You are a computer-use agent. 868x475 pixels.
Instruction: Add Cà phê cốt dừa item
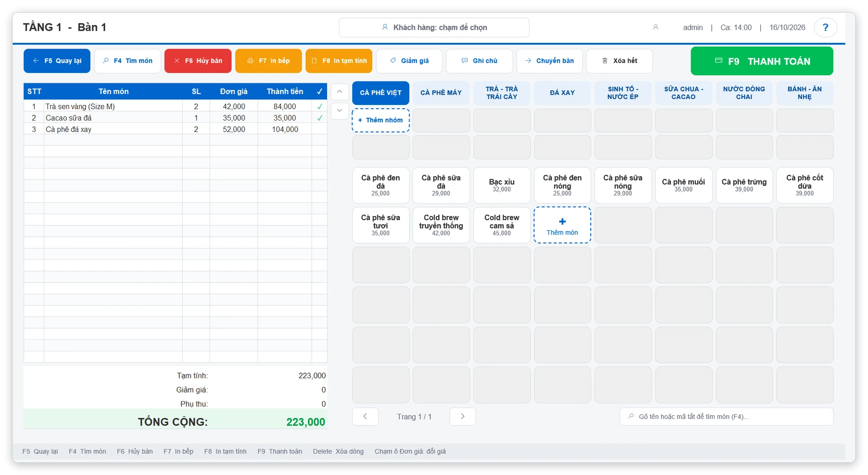point(804,185)
